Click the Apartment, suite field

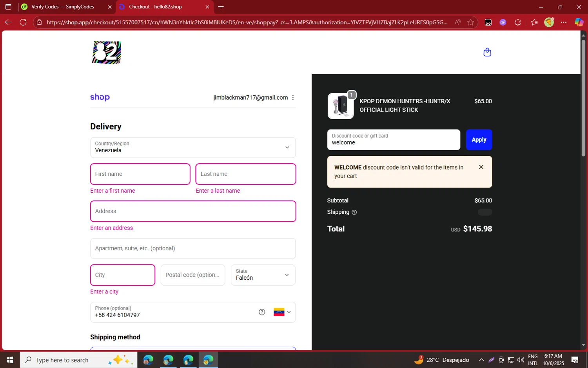coord(193,248)
